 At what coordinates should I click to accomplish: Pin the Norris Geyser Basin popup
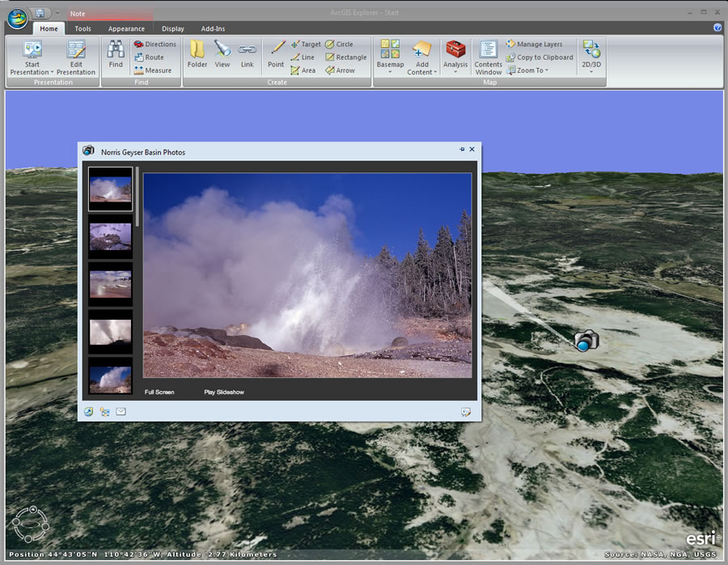point(462,150)
